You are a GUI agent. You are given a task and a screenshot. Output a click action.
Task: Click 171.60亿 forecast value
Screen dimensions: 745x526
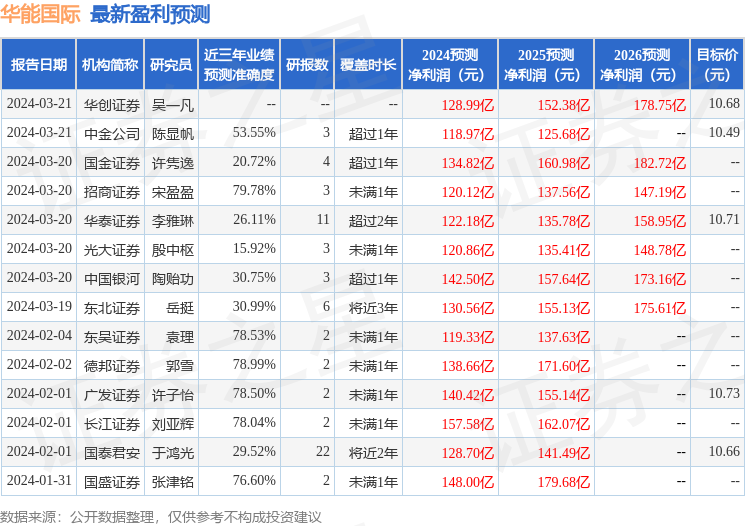click(x=564, y=366)
